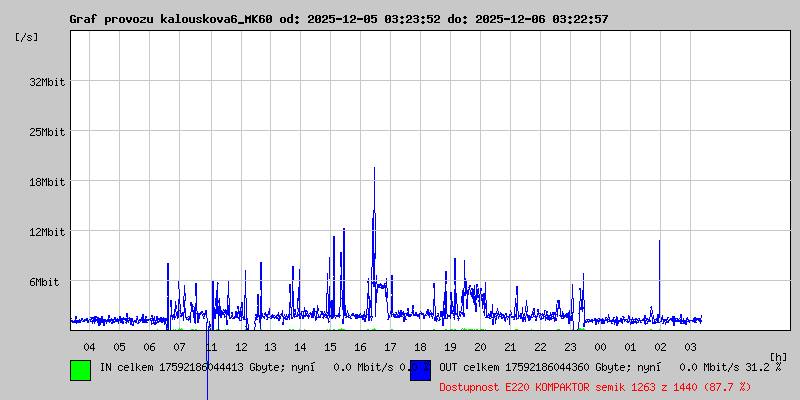800x400 pixels.
Task: Click the '[h]' hours unit label
Action: 778,356
